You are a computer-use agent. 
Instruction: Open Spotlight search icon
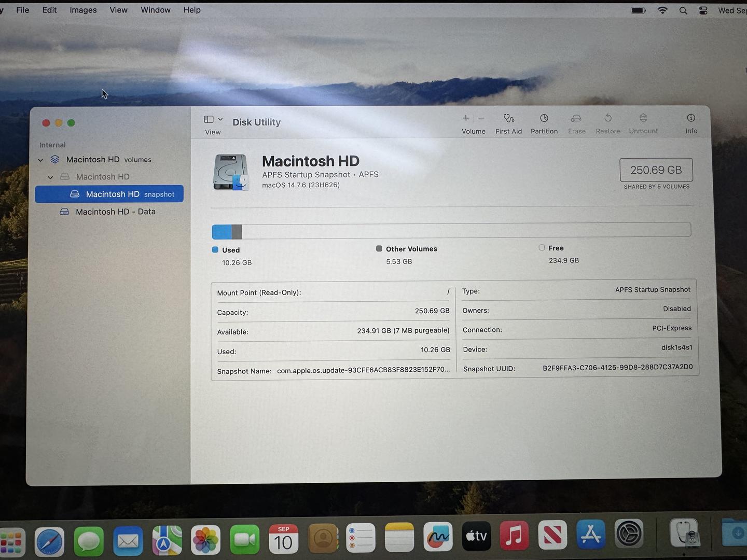683,10
